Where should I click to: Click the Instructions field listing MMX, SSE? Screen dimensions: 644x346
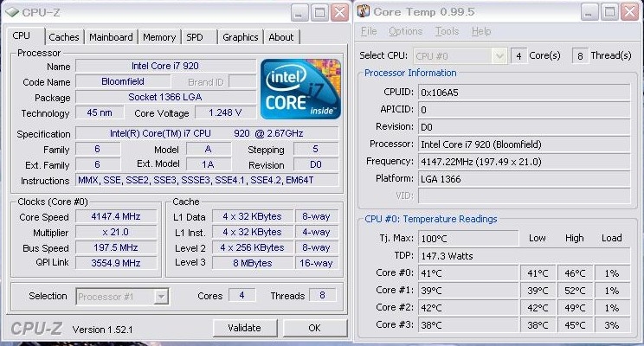coord(207,180)
